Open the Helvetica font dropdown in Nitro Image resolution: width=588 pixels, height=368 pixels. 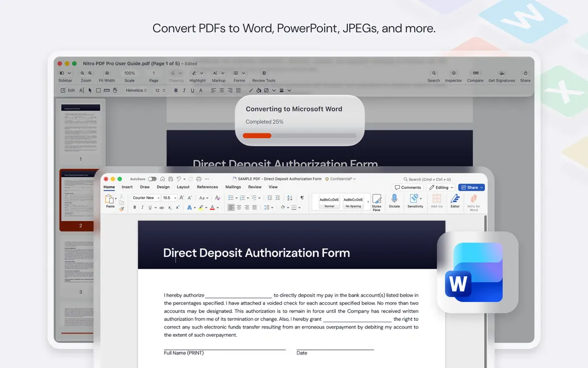coord(136,90)
